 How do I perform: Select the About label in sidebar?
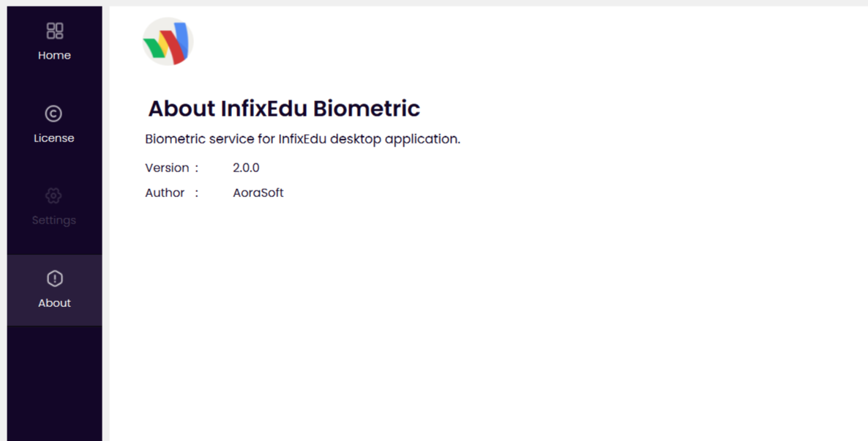coord(54,303)
